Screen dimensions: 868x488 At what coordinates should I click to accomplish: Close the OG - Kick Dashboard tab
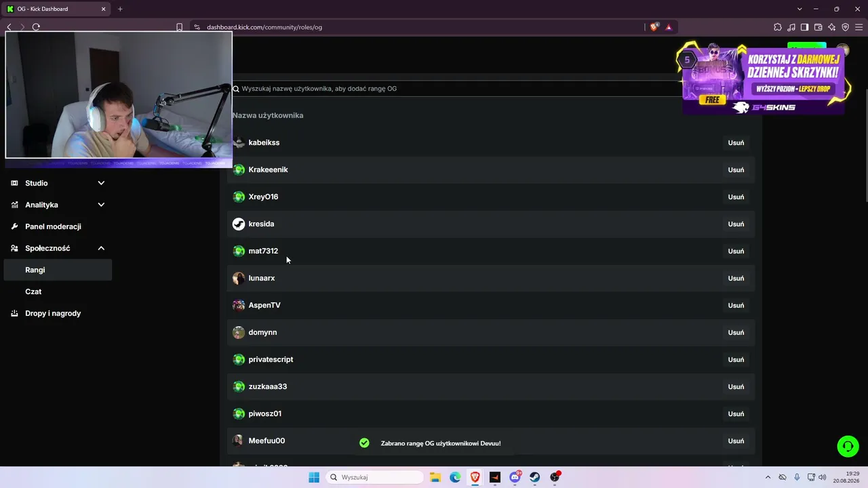104,9
